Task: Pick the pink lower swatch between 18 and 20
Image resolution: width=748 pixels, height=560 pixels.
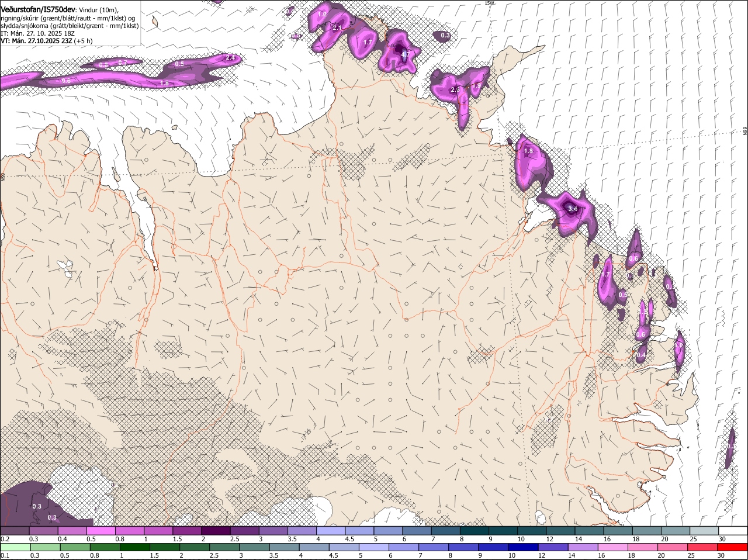Action: point(644,547)
